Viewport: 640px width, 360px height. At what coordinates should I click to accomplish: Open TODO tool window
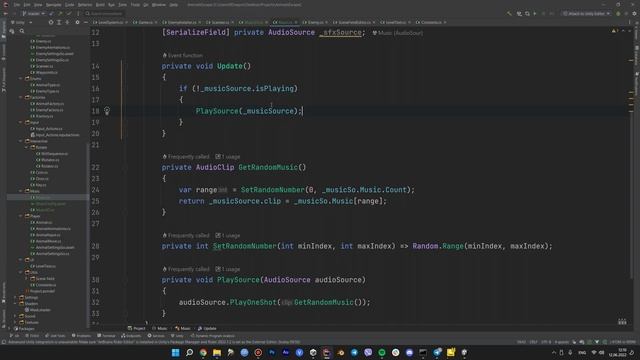coord(32,336)
